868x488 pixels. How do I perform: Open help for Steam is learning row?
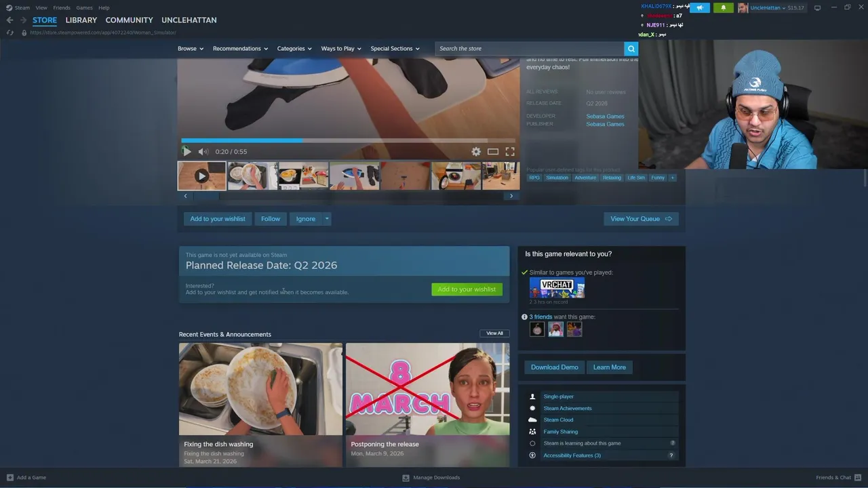tap(673, 443)
